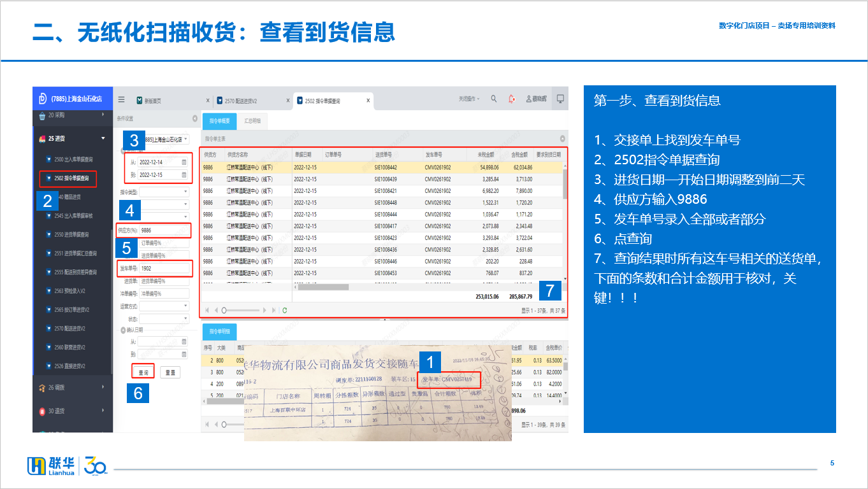Select the 指令单明细 tab

(219, 331)
